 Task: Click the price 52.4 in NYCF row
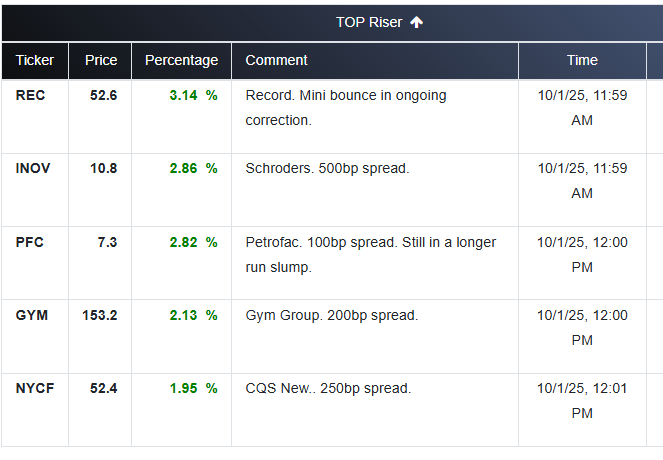coord(103,388)
